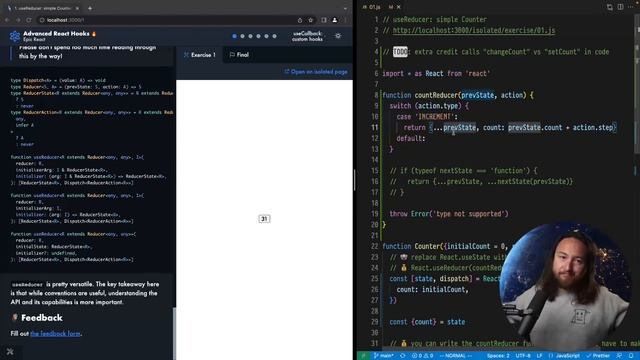Go to the fifth exercise dot
This screenshot has width=640, height=360.
(267, 36)
